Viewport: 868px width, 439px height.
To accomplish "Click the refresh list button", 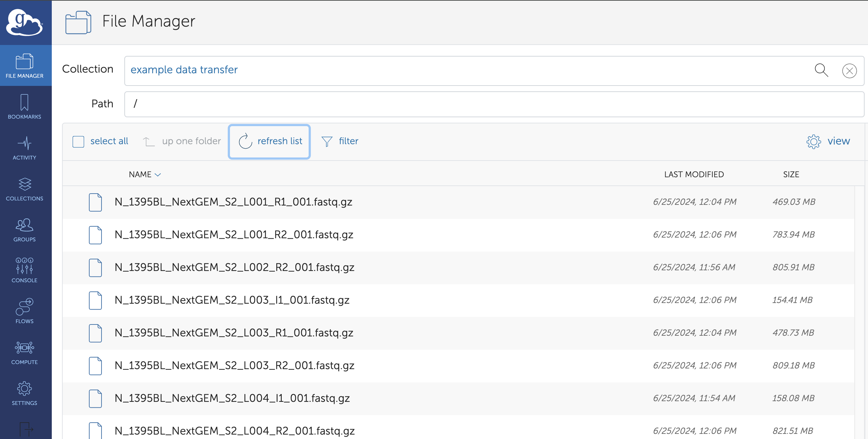I will coord(269,141).
